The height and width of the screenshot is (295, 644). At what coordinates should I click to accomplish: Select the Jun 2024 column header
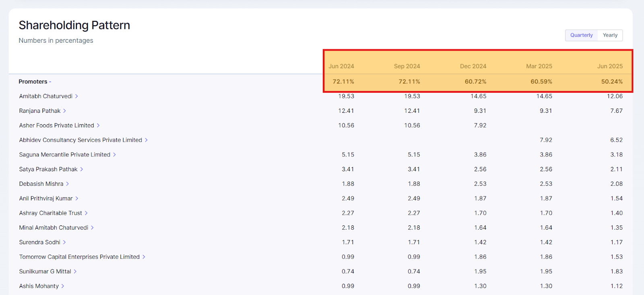341,66
